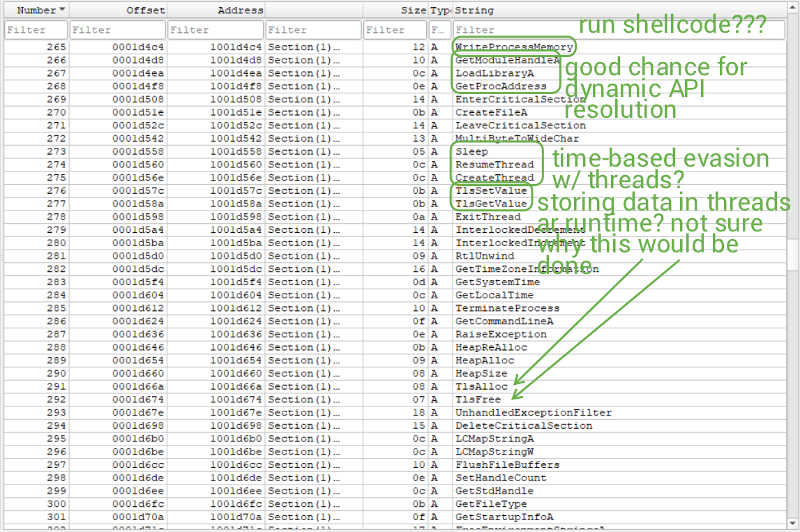The width and height of the screenshot is (800, 532).
Task: Click row number 286 GetCommandLineA
Action: [504, 321]
